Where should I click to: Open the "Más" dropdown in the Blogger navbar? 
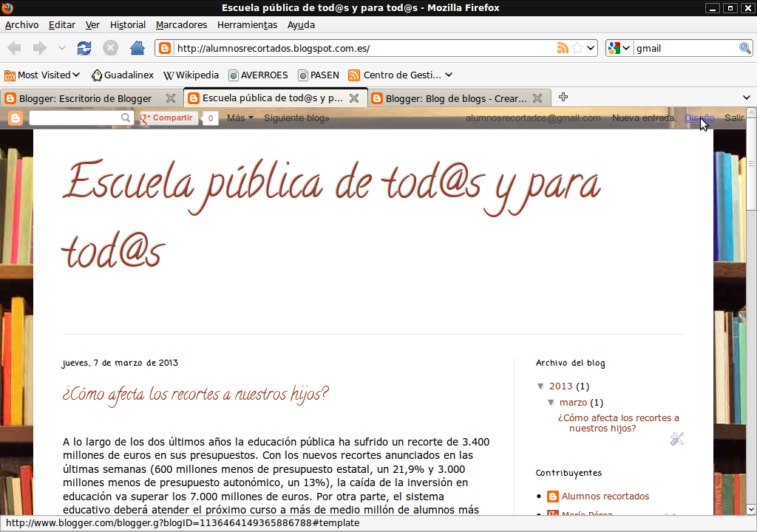point(240,117)
